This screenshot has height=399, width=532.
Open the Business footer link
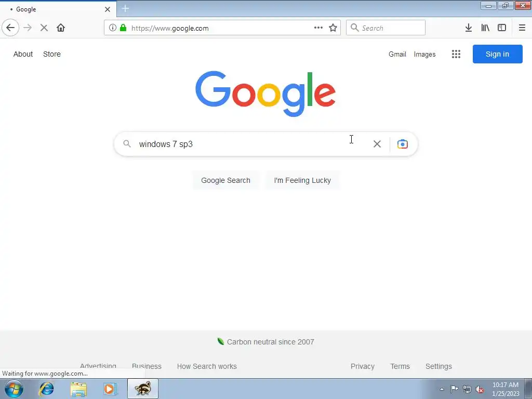tap(147, 366)
